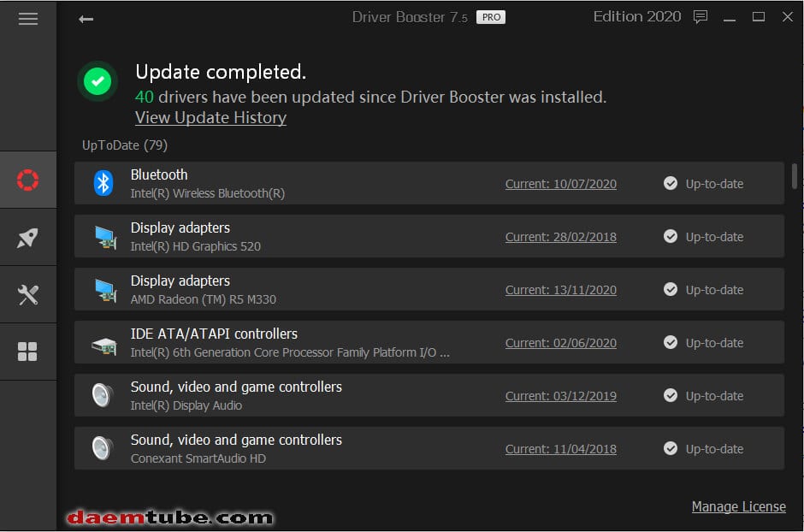
Task: Click the Conexant SmartAudio speaker icon
Action: click(103, 448)
